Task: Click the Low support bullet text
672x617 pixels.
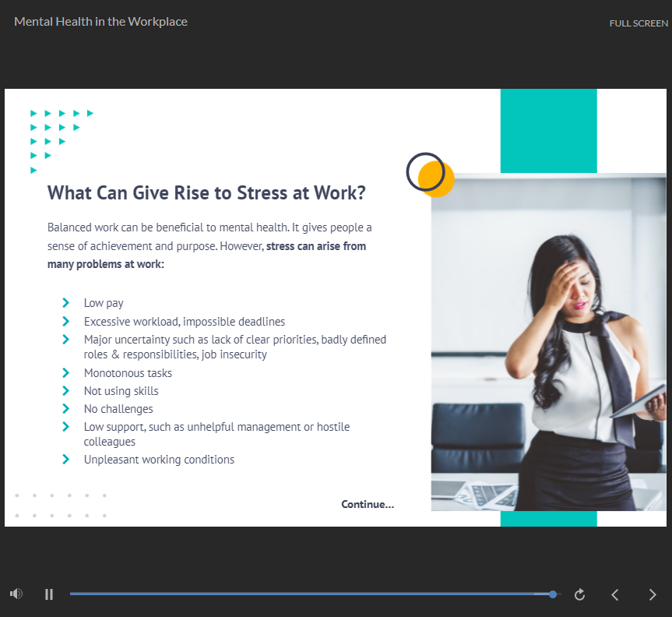Action: tap(216, 427)
